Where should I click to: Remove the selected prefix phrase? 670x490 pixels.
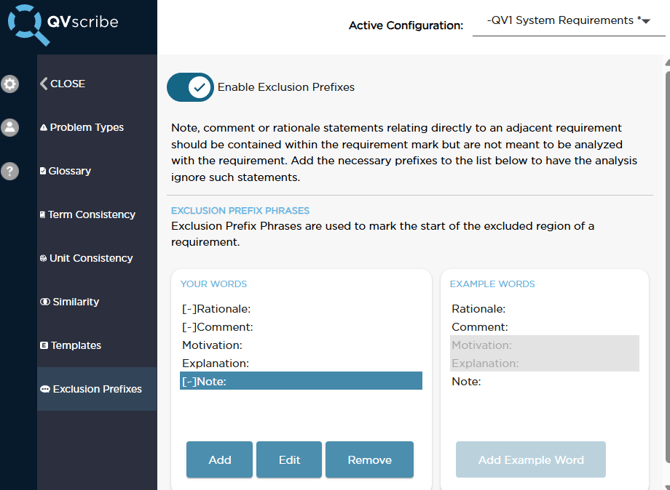(369, 460)
